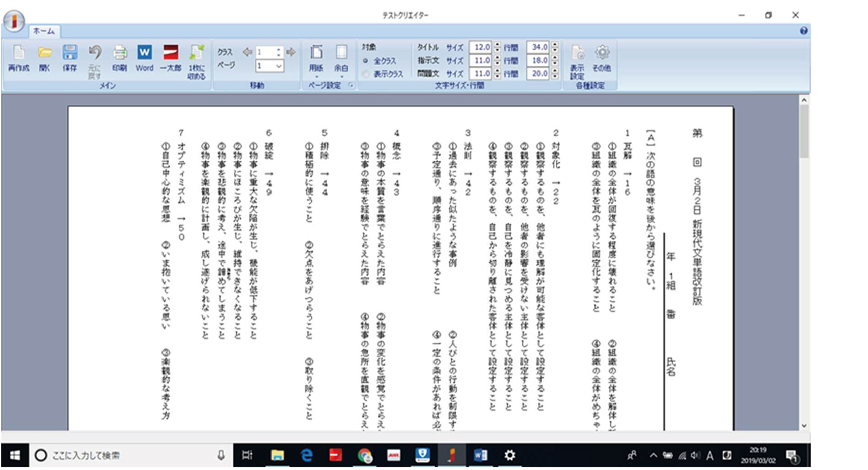The width and height of the screenshot is (868, 470).
Task: Select the 表示クラス radio button
Action: (366, 74)
